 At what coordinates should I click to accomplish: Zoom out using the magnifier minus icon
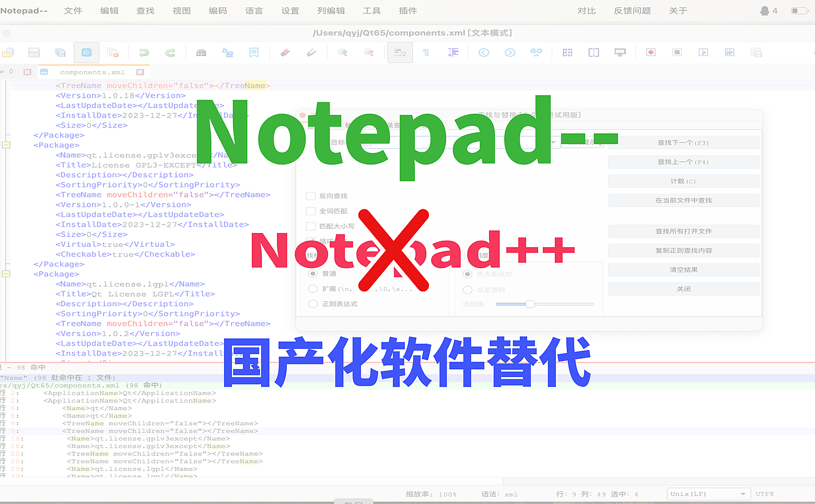click(x=368, y=52)
